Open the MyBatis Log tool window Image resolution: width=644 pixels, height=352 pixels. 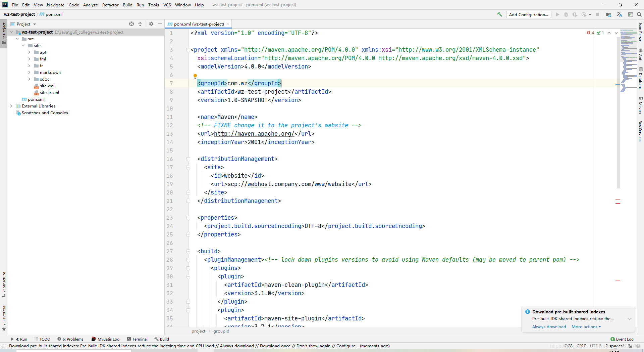pyautogui.click(x=105, y=339)
